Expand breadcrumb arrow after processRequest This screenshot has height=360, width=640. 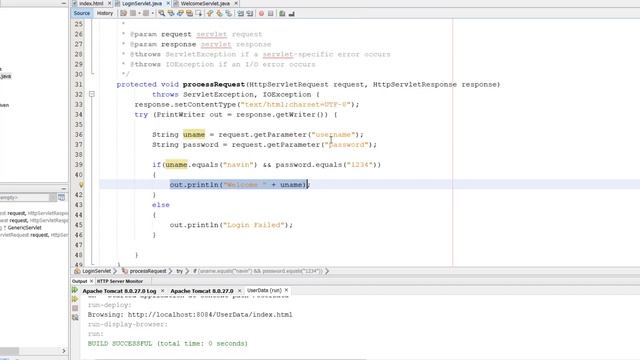click(170, 271)
